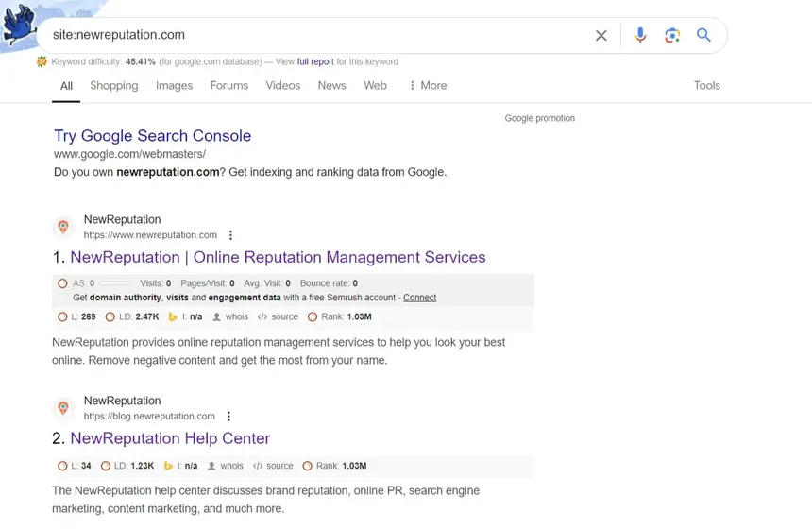The height and width of the screenshot is (530, 812).
Task: Start voice search with the microphone icon
Action: pyautogui.click(x=640, y=35)
